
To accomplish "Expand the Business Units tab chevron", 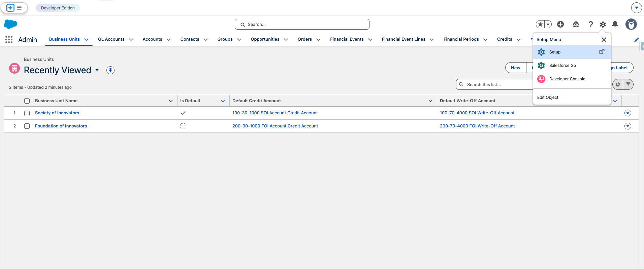I will pos(86,40).
